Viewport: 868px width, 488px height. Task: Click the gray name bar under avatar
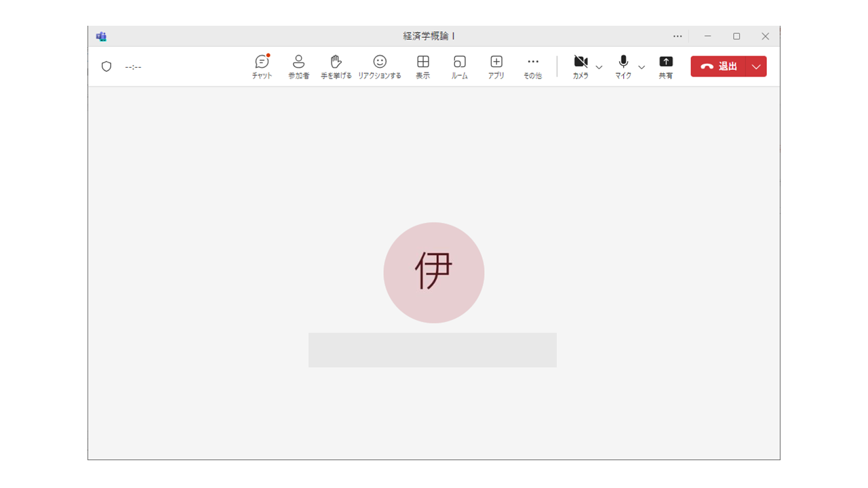click(433, 350)
